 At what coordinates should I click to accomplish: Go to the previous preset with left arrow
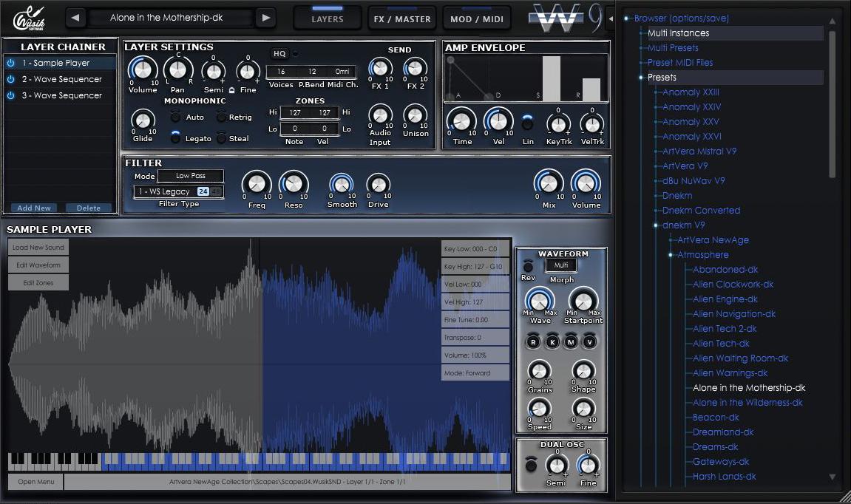(75, 18)
